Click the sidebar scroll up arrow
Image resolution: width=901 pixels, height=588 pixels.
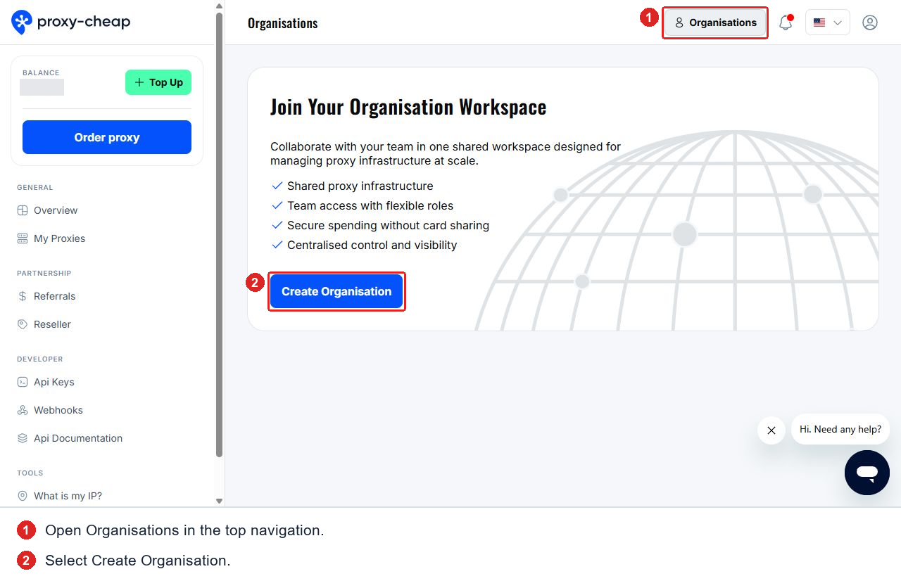click(x=219, y=6)
